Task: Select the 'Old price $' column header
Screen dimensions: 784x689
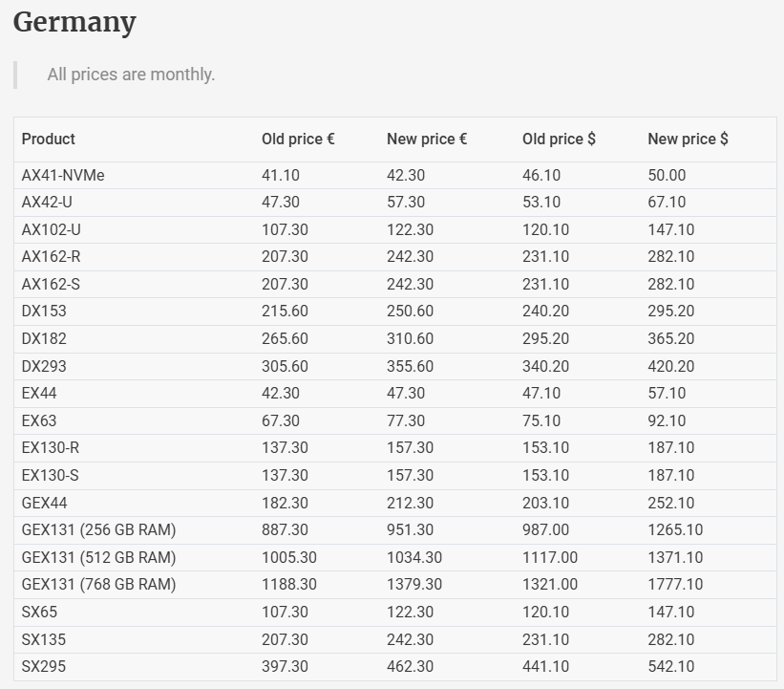Action: pyautogui.click(x=559, y=140)
